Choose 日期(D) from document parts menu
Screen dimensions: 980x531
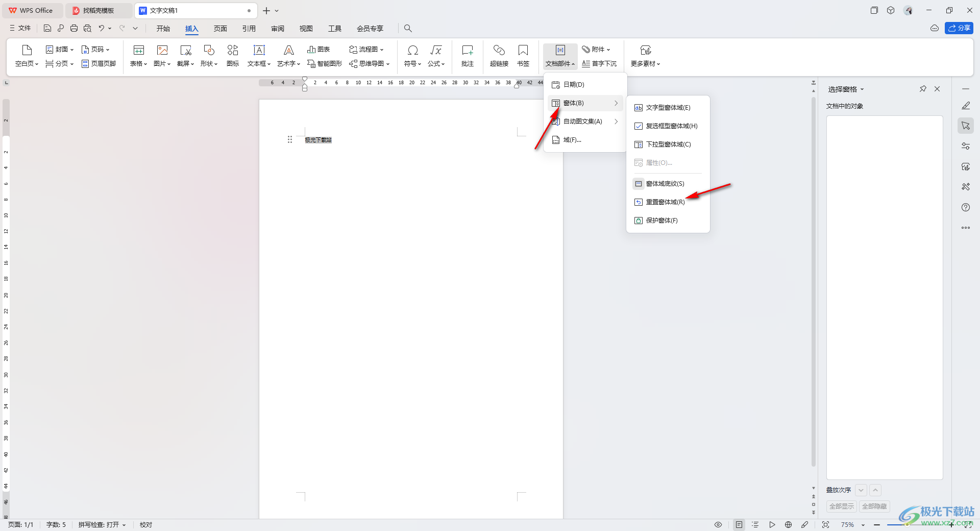coord(585,85)
